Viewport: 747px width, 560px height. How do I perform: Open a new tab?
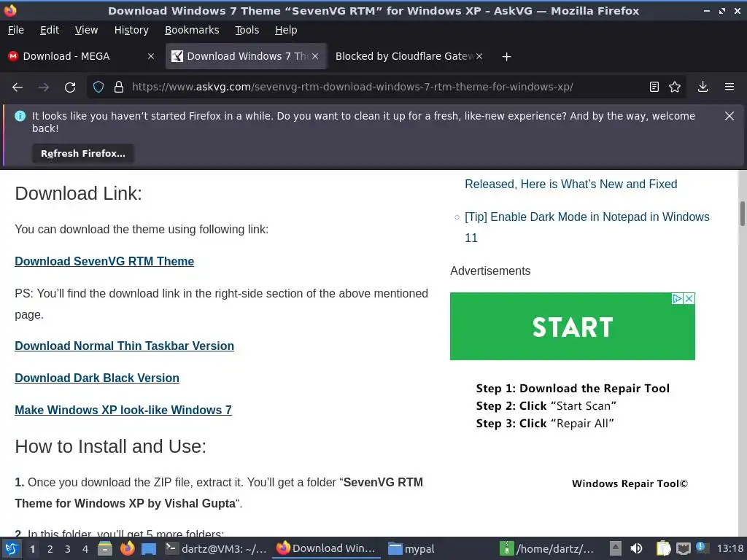(506, 57)
